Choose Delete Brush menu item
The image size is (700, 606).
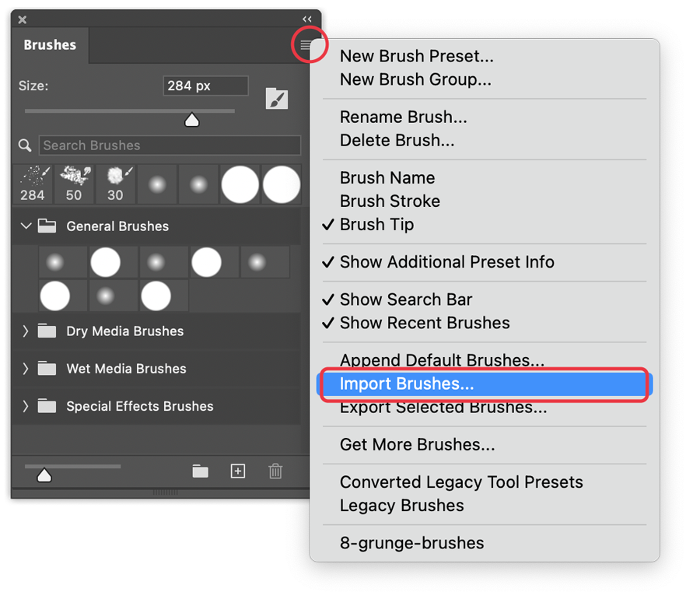point(397,140)
